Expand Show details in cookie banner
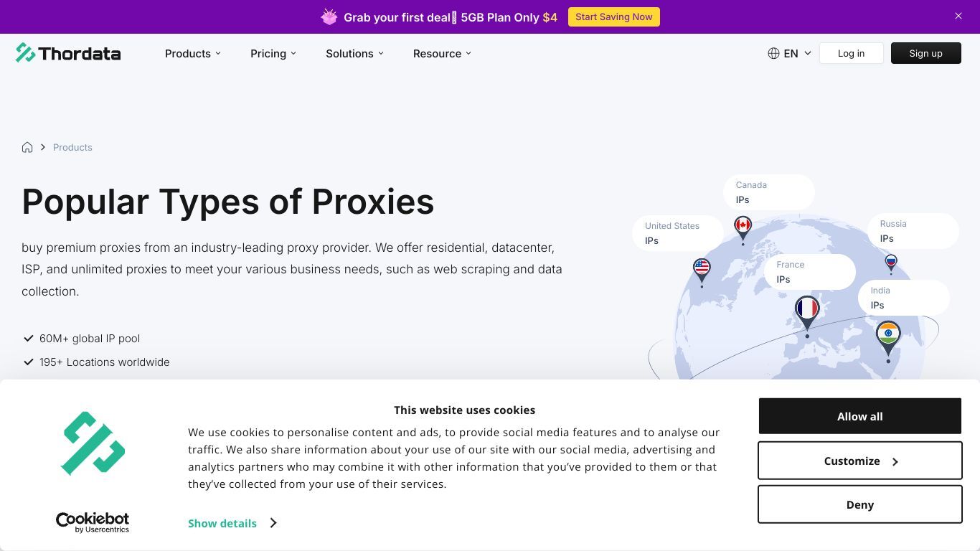Screen dimensions: 980x551 coord(232,523)
